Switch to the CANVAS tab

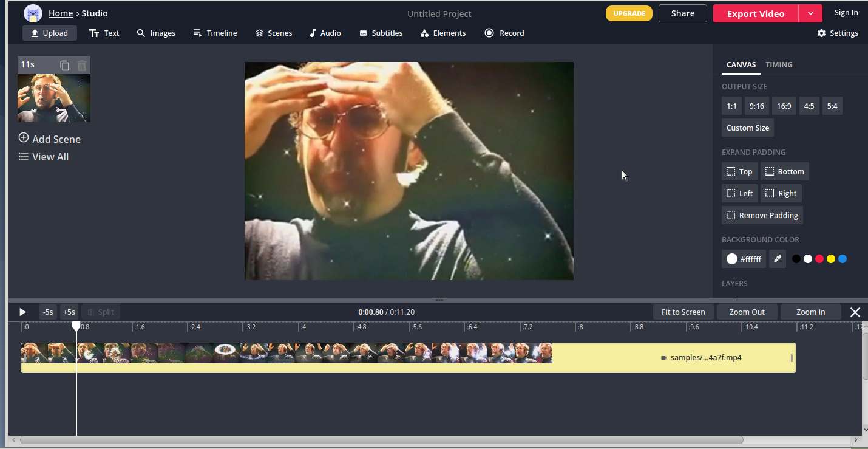(741, 64)
